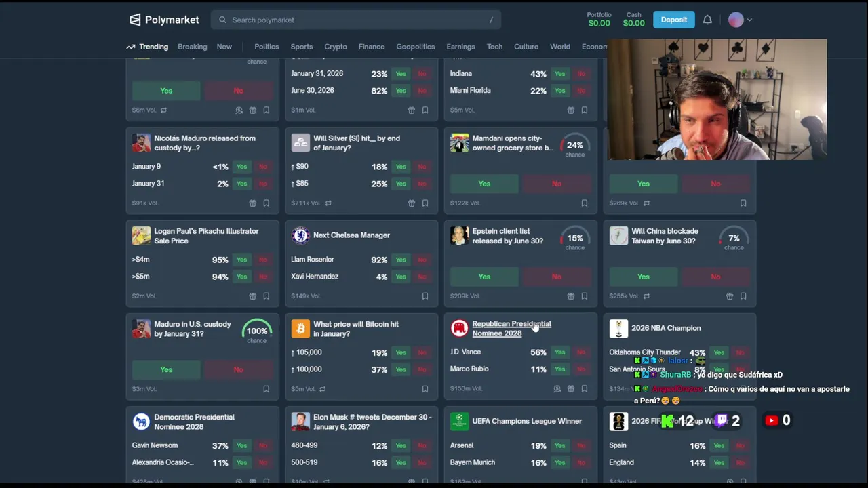Viewport: 868px width, 488px height.
Task: Go to Polymarket home via logo
Action: [x=164, y=20]
